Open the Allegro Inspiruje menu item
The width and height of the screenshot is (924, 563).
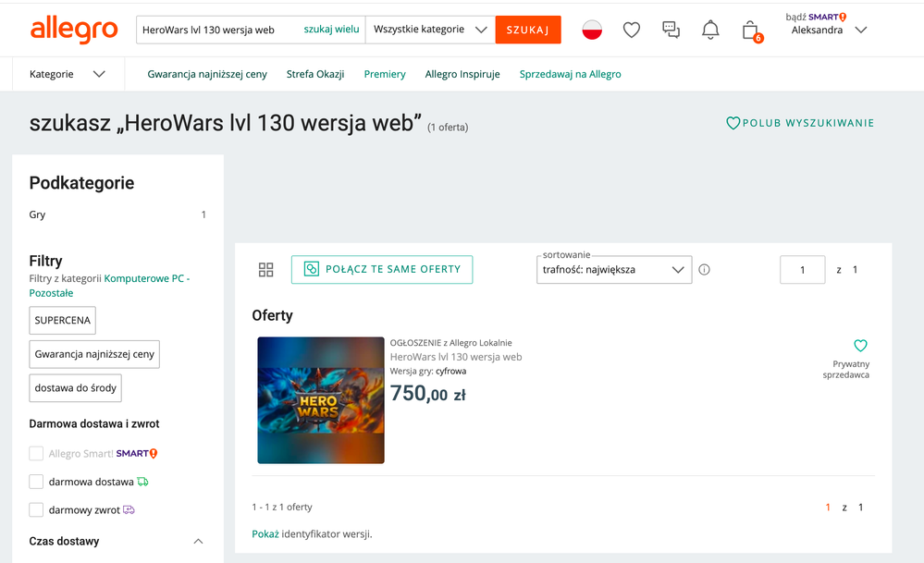(462, 74)
